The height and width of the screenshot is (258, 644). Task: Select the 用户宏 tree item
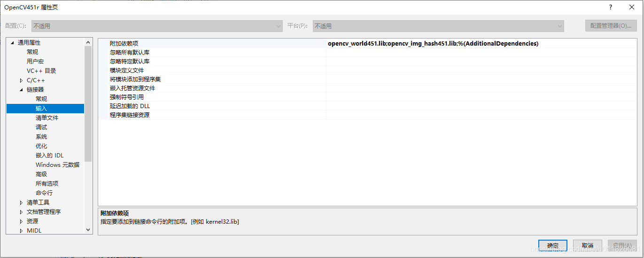pos(35,62)
